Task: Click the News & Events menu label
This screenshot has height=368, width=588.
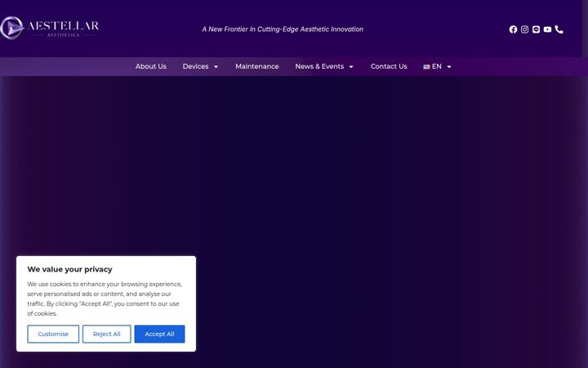Action: click(x=319, y=66)
